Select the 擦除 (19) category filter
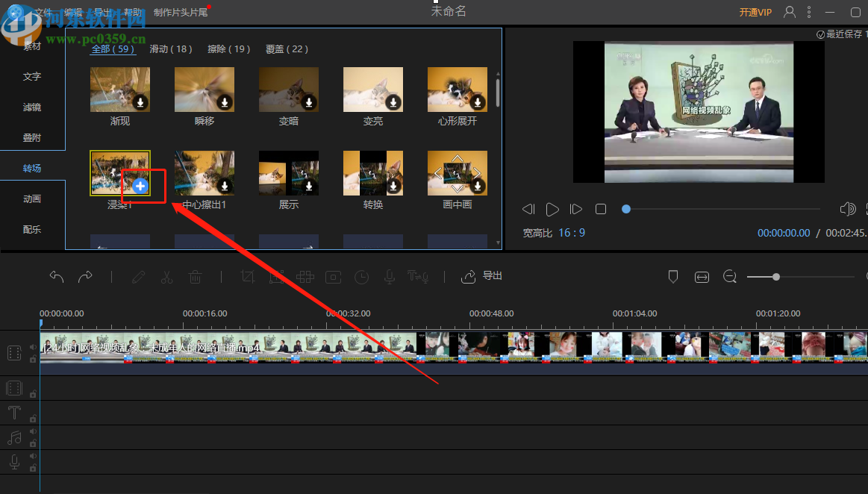 [x=228, y=49]
